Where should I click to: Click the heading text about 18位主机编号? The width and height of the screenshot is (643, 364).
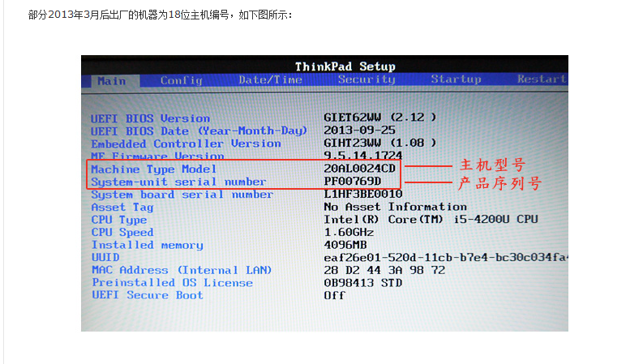click(161, 15)
